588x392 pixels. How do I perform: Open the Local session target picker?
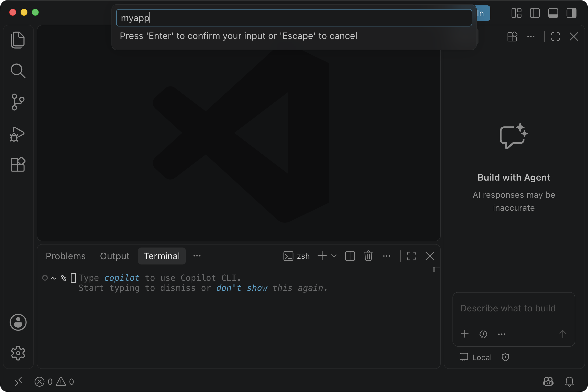476,357
